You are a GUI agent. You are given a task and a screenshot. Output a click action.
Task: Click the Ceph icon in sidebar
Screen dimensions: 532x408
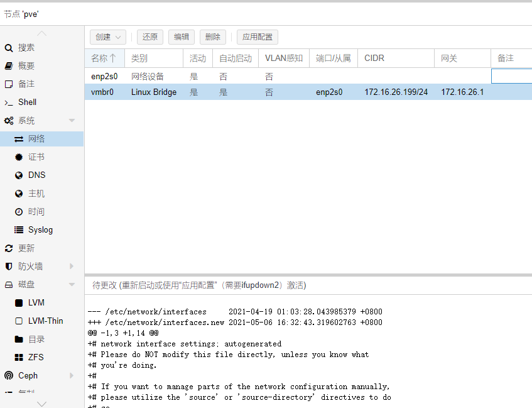(x=9, y=376)
